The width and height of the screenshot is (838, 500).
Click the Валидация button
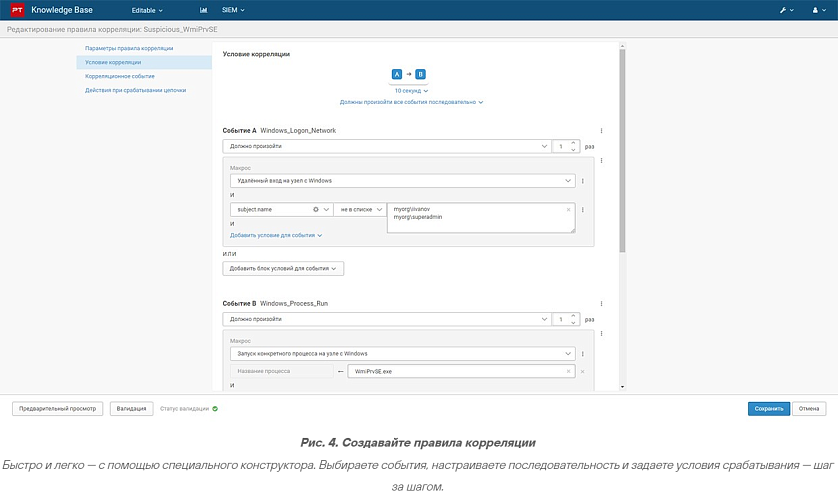coord(131,409)
